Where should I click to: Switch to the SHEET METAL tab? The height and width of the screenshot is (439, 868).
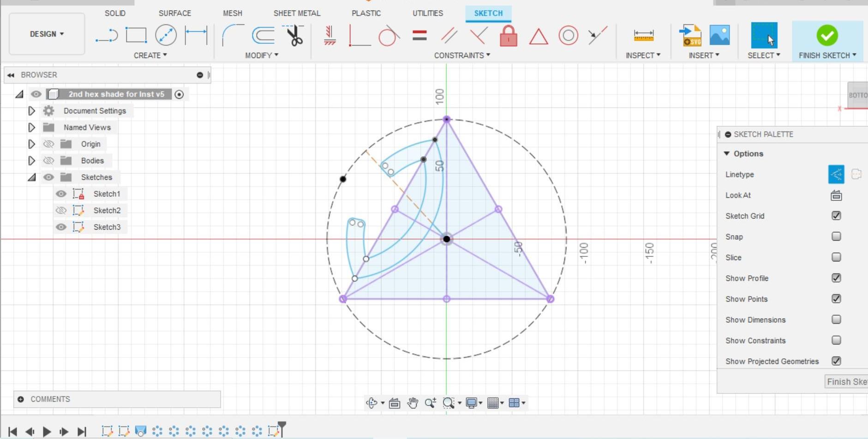point(297,13)
